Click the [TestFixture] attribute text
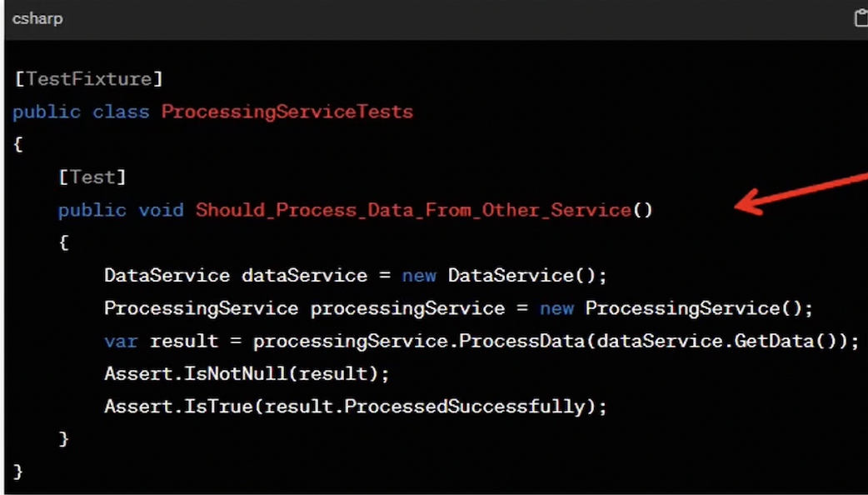Viewport: 868px width, 495px height. coord(88,79)
